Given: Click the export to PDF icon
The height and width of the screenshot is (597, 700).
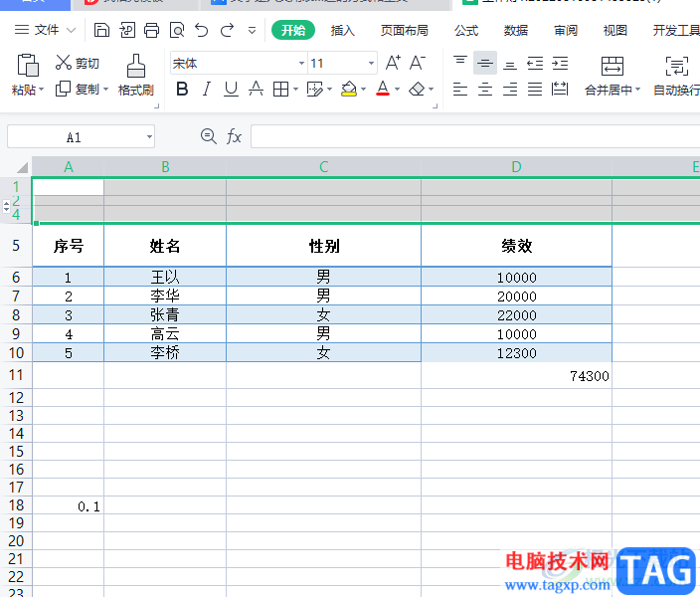Looking at the screenshot, I should 127,31.
